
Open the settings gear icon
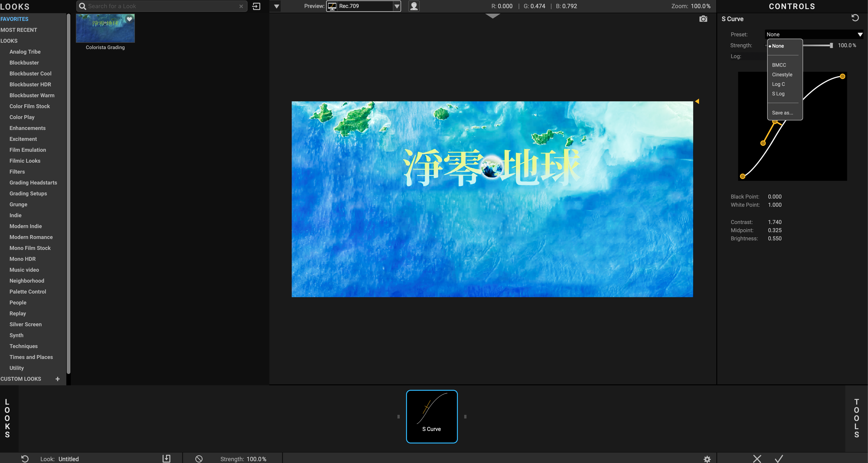click(707, 459)
